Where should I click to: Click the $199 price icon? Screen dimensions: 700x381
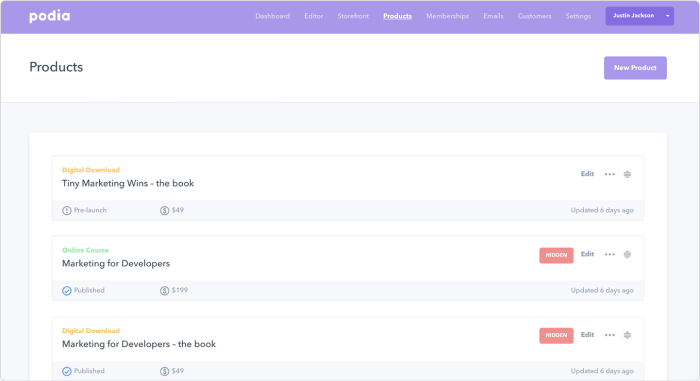[x=164, y=291]
